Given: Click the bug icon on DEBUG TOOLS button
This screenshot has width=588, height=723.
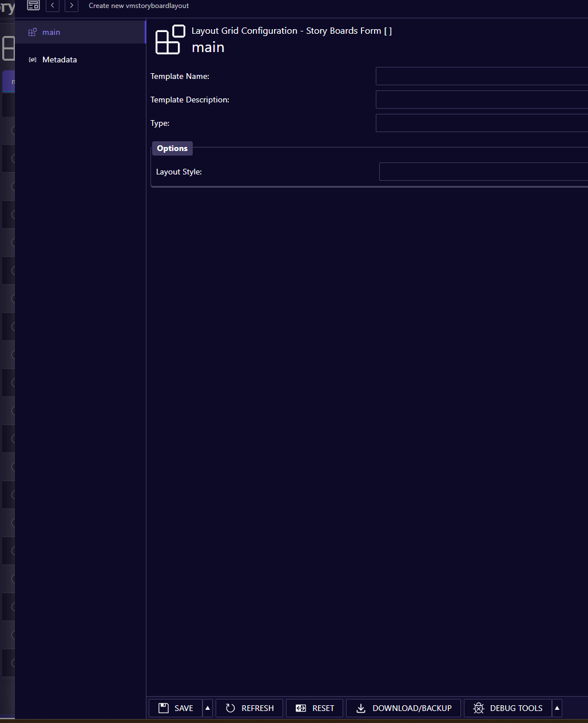Looking at the screenshot, I should [478, 708].
